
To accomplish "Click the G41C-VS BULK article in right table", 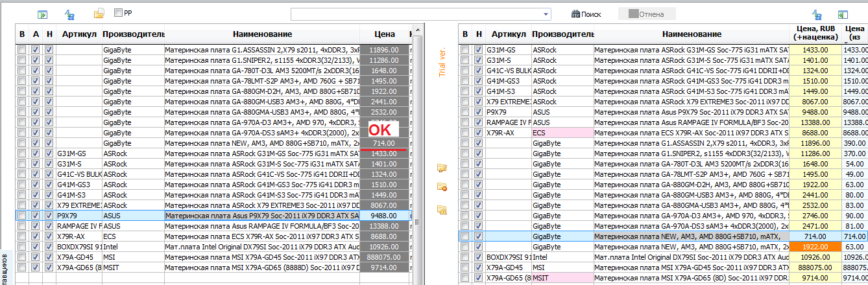I will point(508,71).
